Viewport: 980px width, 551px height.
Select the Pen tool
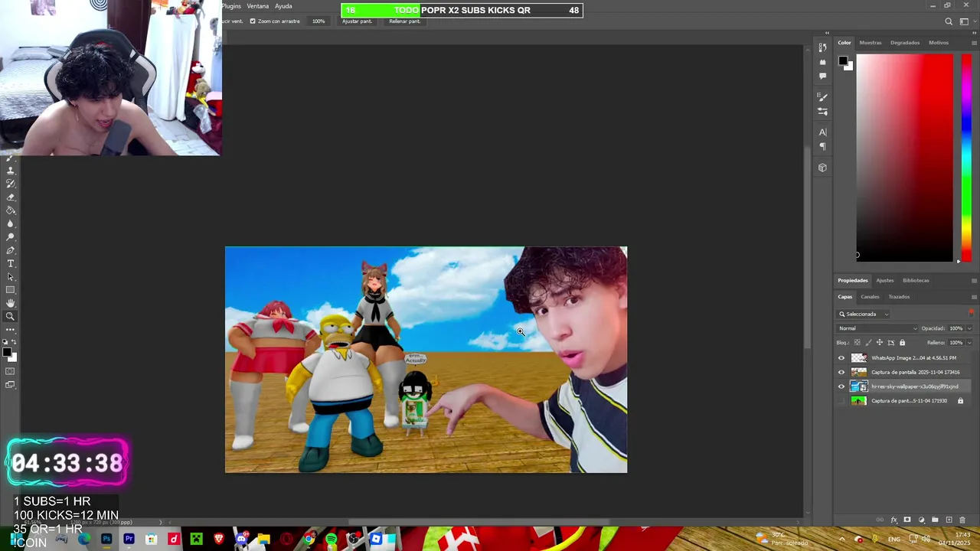[11, 250]
